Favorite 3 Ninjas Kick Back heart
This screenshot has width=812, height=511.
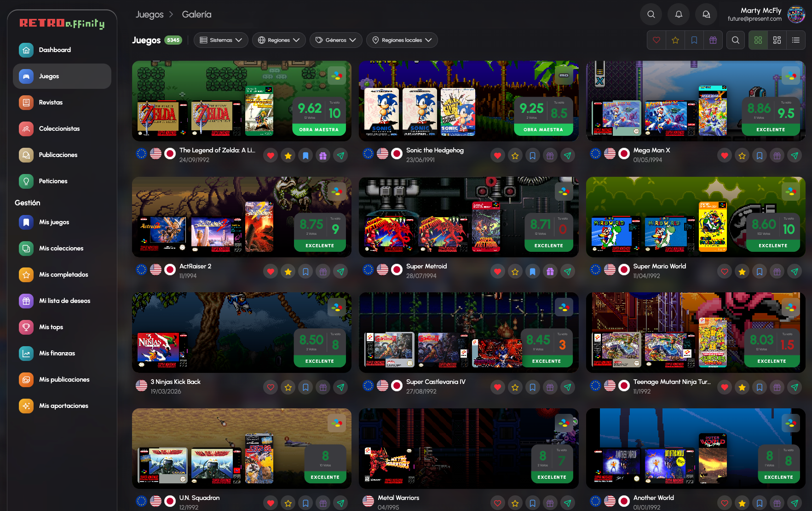(271, 387)
